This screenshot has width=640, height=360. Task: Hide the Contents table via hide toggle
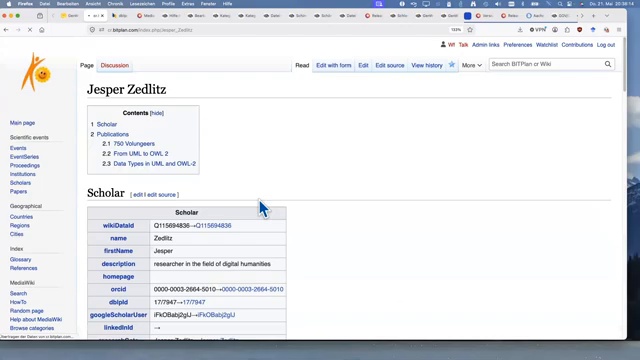[157, 113]
